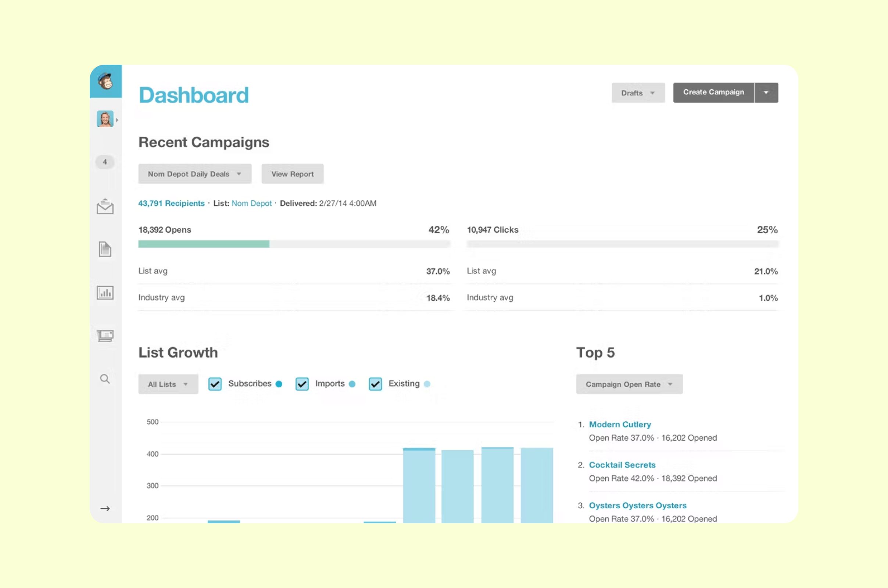This screenshot has height=588, width=888.
Task: Open Reports via the bar chart icon
Action: coord(105,293)
